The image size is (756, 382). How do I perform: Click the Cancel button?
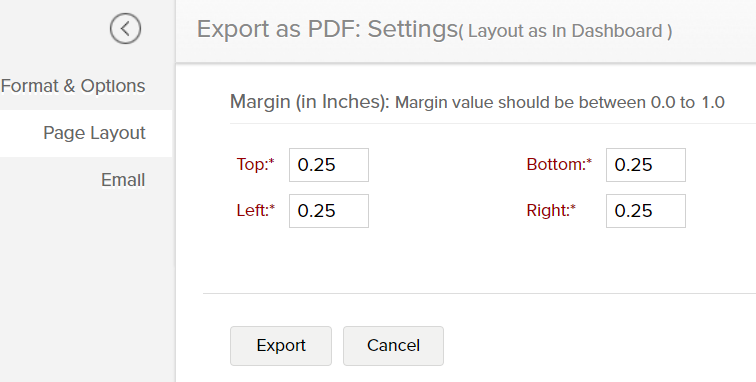click(393, 346)
